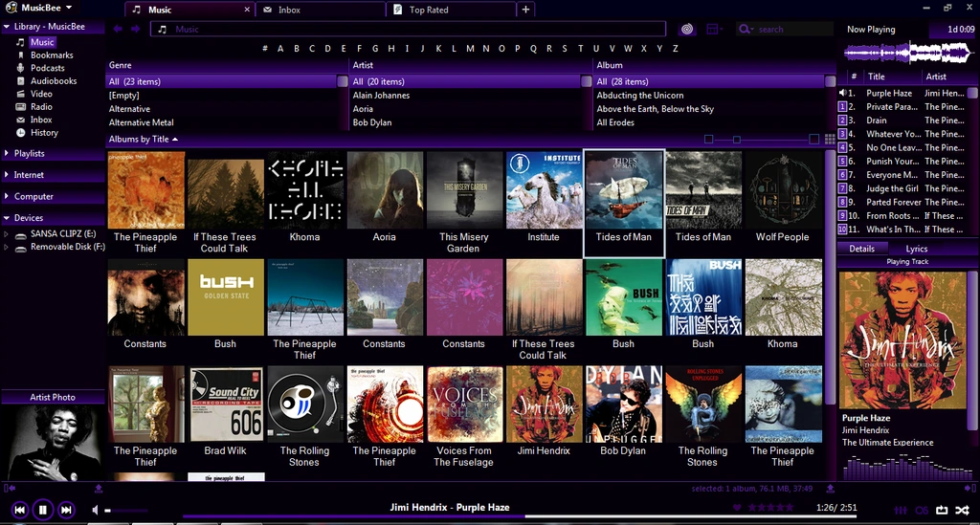
Task: Change sort order via Albums by Title
Action: point(144,140)
